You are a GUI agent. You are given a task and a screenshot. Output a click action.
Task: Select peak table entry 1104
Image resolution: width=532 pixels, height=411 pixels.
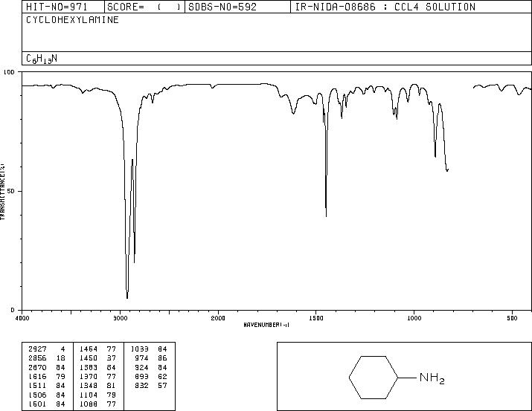click(89, 395)
